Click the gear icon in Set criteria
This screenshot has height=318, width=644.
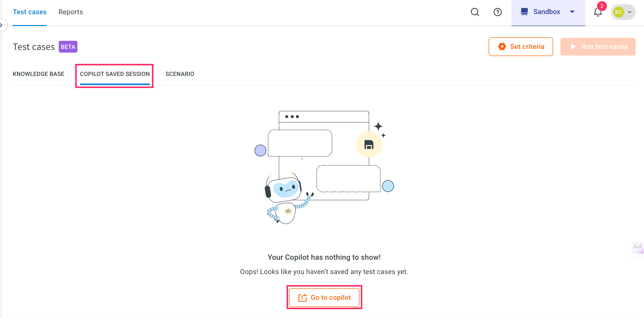point(502,46)
